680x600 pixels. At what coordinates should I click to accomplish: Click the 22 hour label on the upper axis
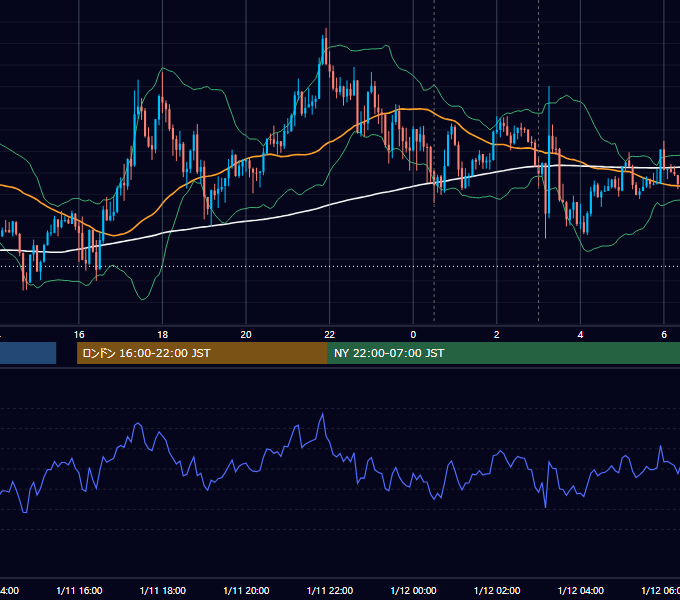[330, 335]
